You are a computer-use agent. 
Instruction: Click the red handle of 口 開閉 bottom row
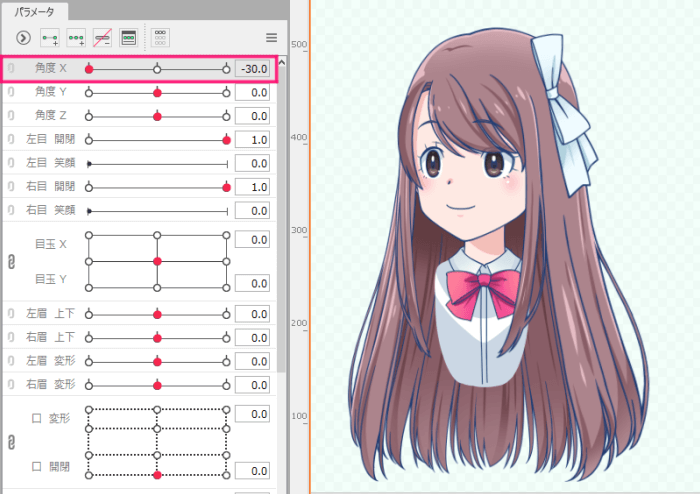click(157, 475)
